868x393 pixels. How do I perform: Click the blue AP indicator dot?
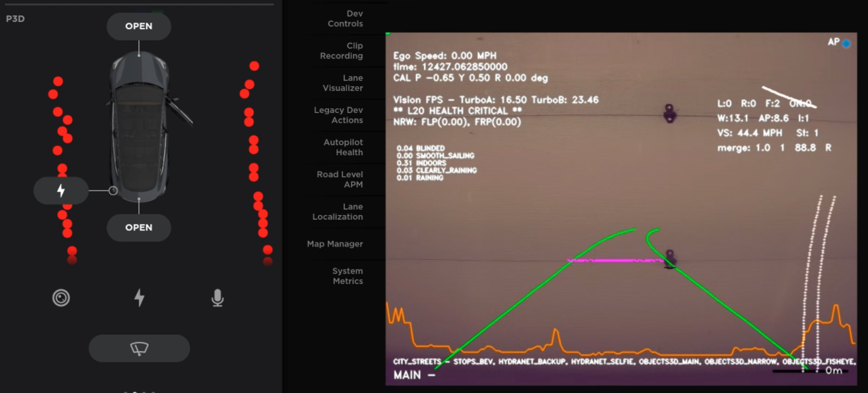tap(846, 44)
